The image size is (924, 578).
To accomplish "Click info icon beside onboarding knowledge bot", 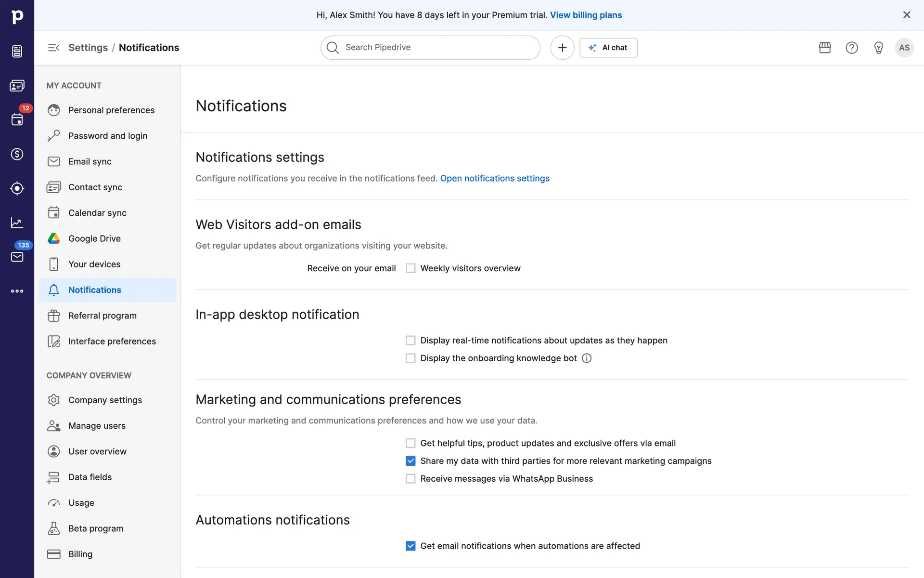I will (x=586, y=358).
